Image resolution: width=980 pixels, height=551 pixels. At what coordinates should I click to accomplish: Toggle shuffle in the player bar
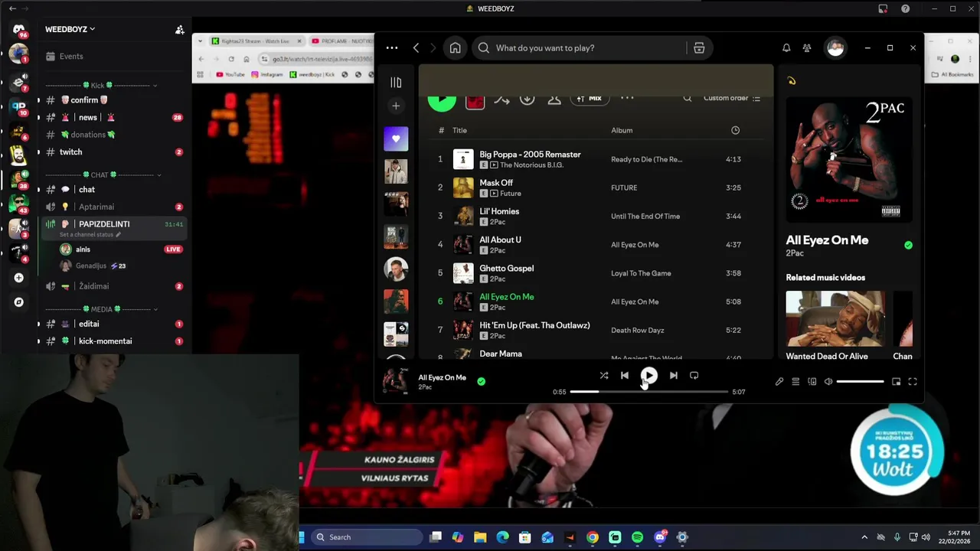coord(604,376)
